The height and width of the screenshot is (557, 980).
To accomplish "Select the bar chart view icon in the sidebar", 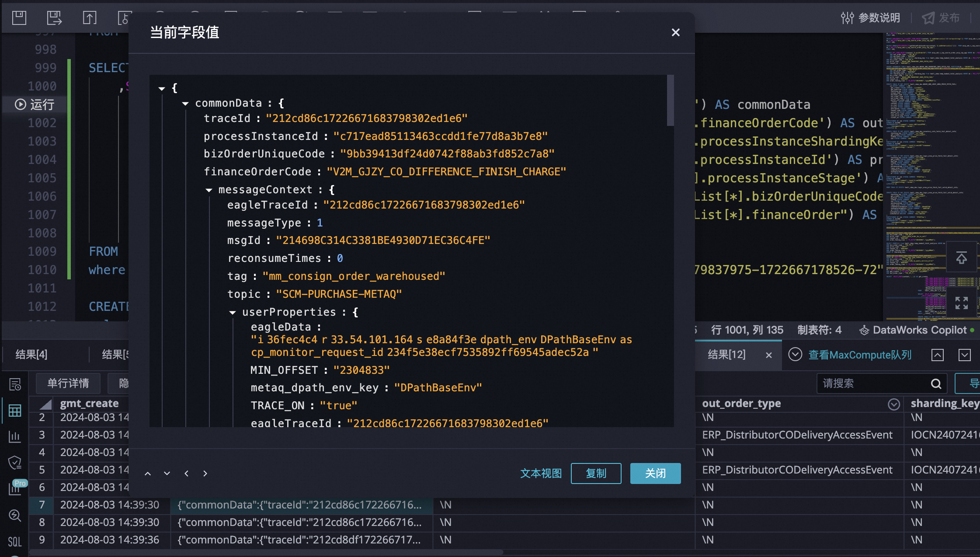I will (15, 436).
